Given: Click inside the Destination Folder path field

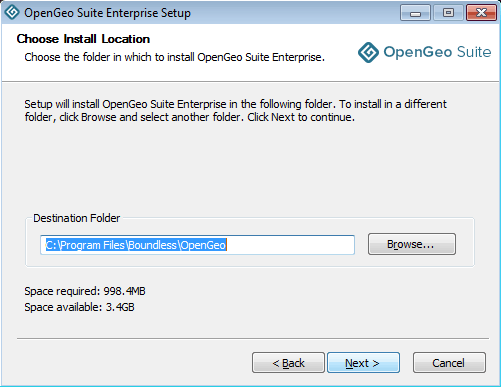Looking at the screenshot, I should click(x=197, y=245).
